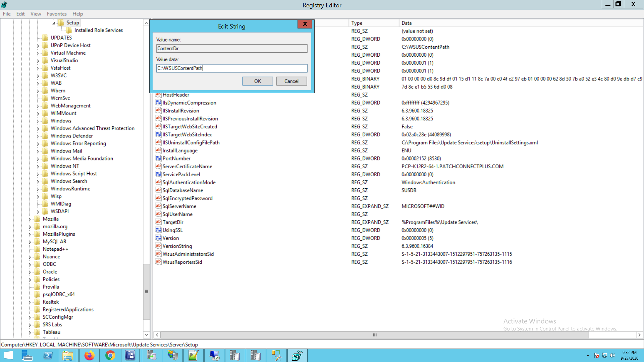
Task: Launch PowerShell from the taskbar
Action: (x=48, y=355)
